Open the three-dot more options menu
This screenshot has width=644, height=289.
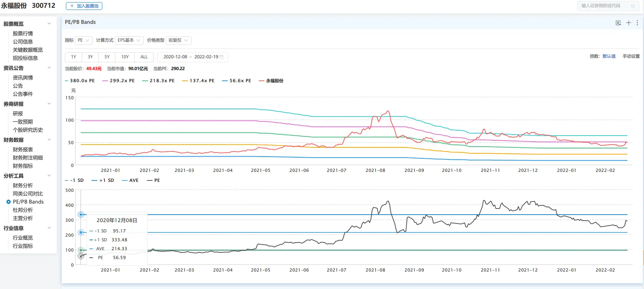pos(637,23)
